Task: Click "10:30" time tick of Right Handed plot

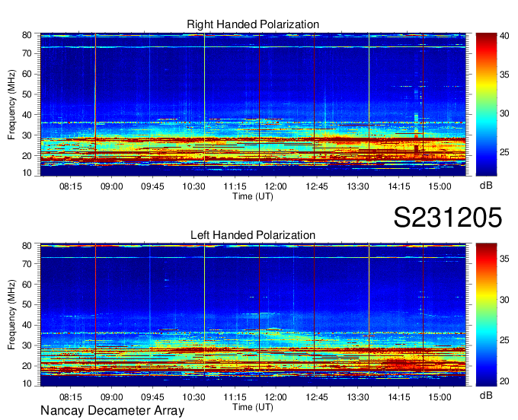Action: 193,186
